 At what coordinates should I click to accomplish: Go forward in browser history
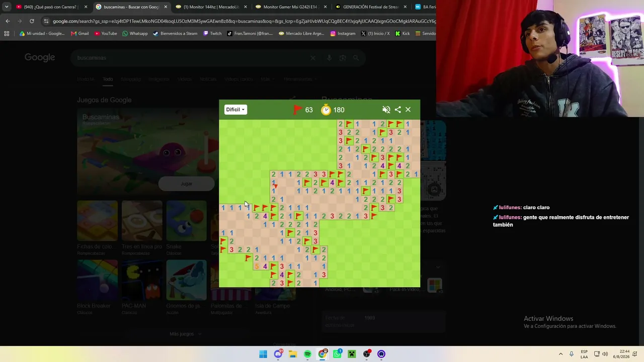(x=20, y=21)
